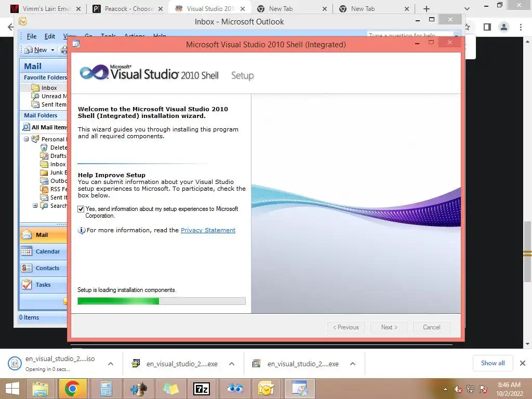
Task: Click the Previous button in setup
Action: tap(346, 327)
